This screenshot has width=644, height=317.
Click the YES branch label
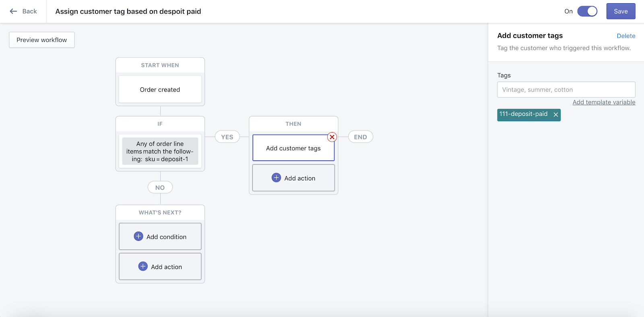227,137
